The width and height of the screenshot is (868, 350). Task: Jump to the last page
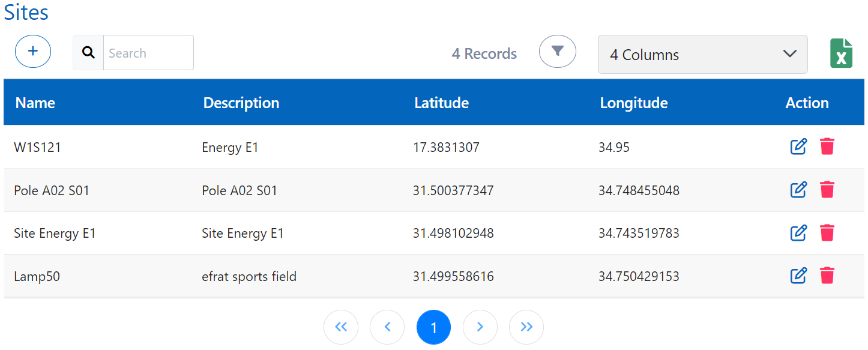coord(526,327)
